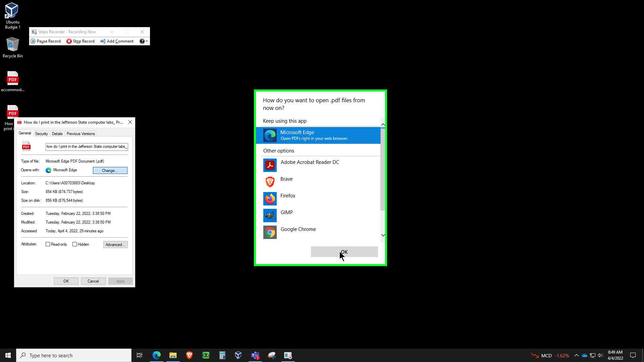The height and width of the screenshot is (362, 644).
Task: Toggle the Read-only checkbox
Action: pyautogui.click(x=48, y=244)
